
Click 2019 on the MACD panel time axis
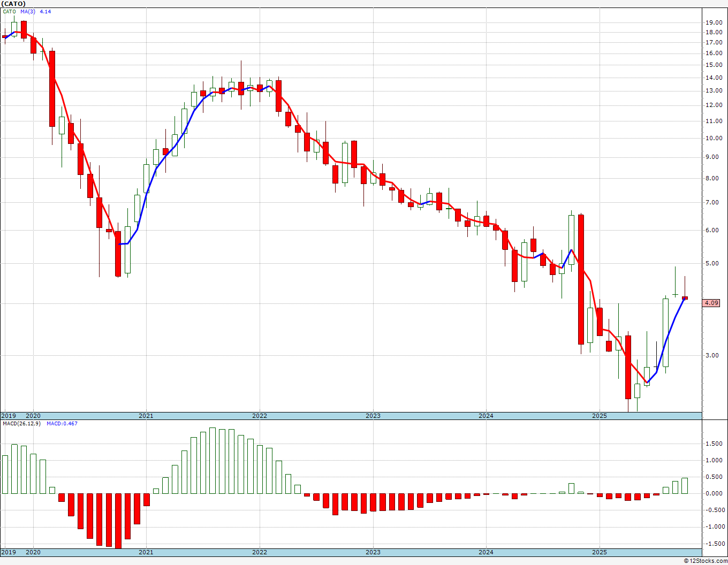tap(8, 552)
